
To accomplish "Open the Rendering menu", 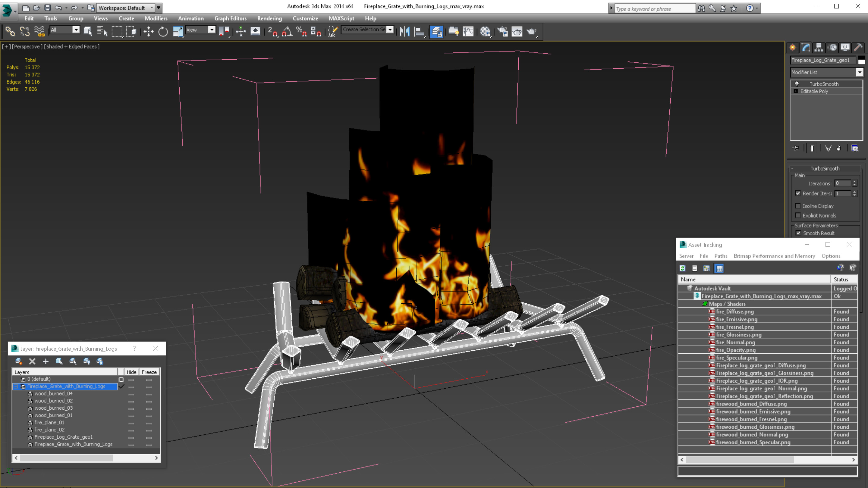I will [x=269, y=18].
